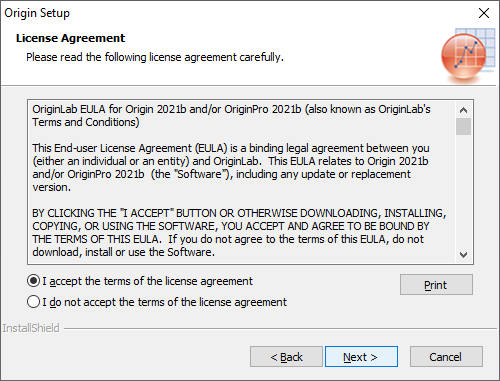Close the Origin Setup window

tap(484, 13)
